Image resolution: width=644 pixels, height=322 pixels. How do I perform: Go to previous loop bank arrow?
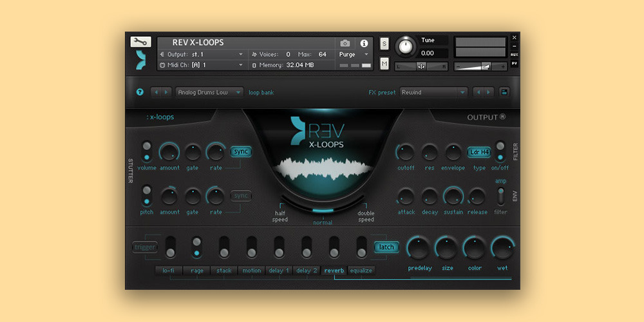tap(156, 92)
